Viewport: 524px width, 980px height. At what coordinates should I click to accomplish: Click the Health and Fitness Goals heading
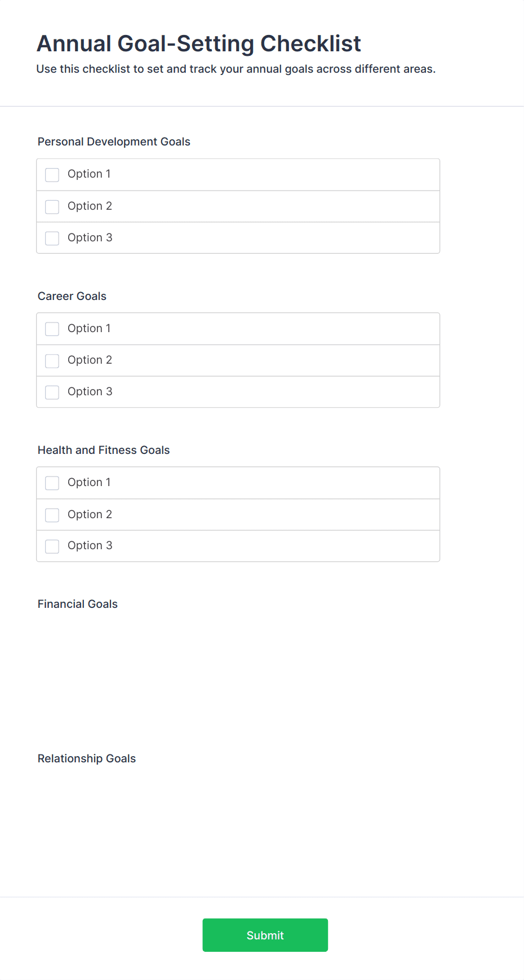point(104,450)
